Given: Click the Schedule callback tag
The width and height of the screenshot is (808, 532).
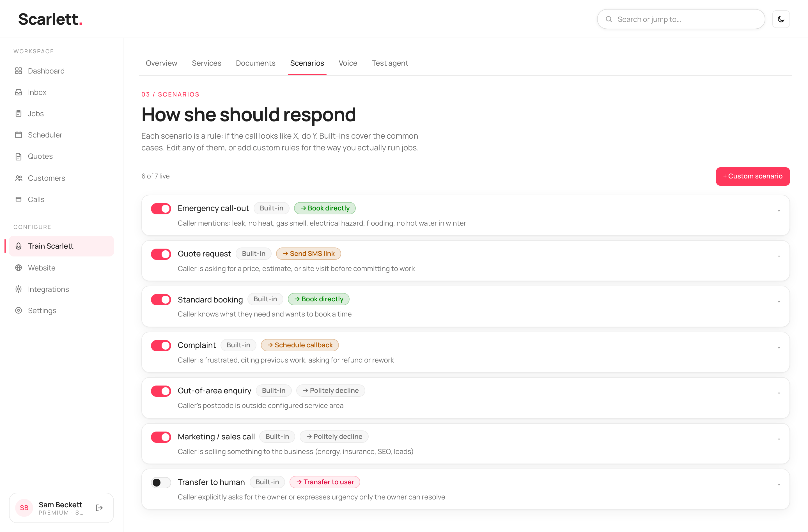Looking at the screenshot, I should [x=300, y=345].
